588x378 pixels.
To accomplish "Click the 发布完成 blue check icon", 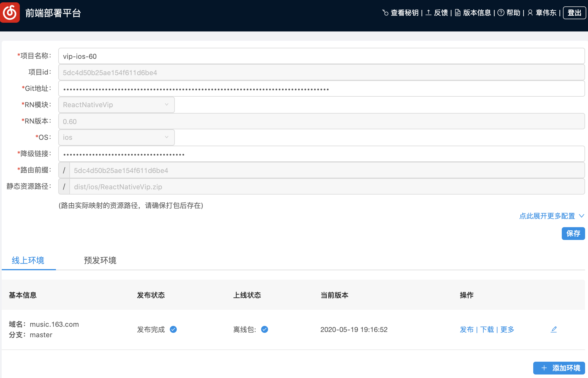I will [x=173, y=329].
